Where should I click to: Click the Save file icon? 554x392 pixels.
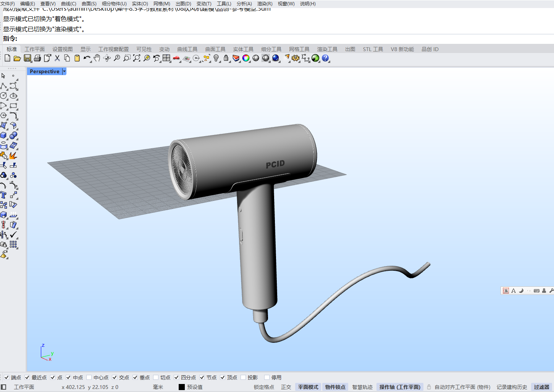pyautogui.click(x=27, y=58)
